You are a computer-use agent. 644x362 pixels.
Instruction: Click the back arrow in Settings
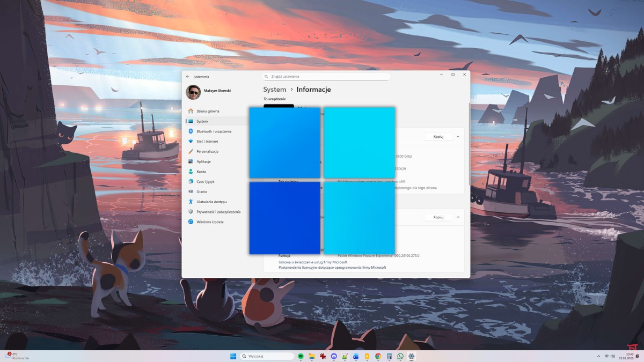tap(189, 76)
